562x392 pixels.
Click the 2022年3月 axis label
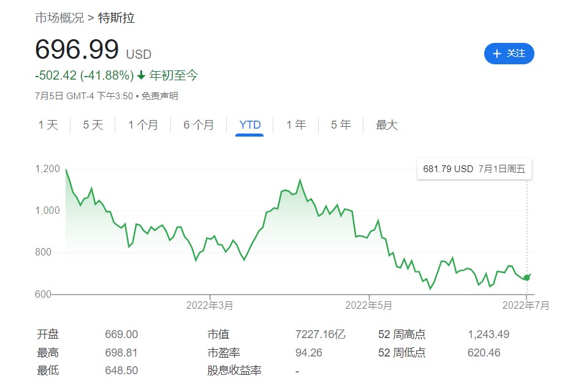click(210, 304)
